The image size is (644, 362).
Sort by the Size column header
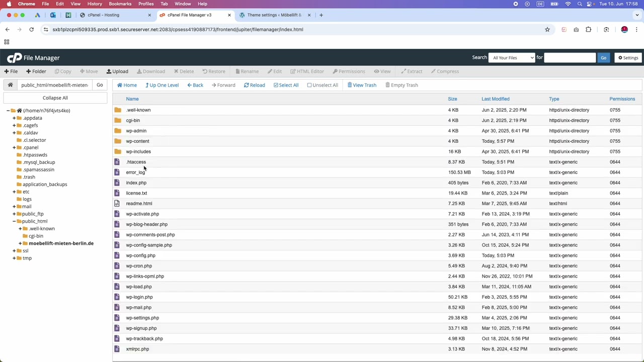[453, 99]
